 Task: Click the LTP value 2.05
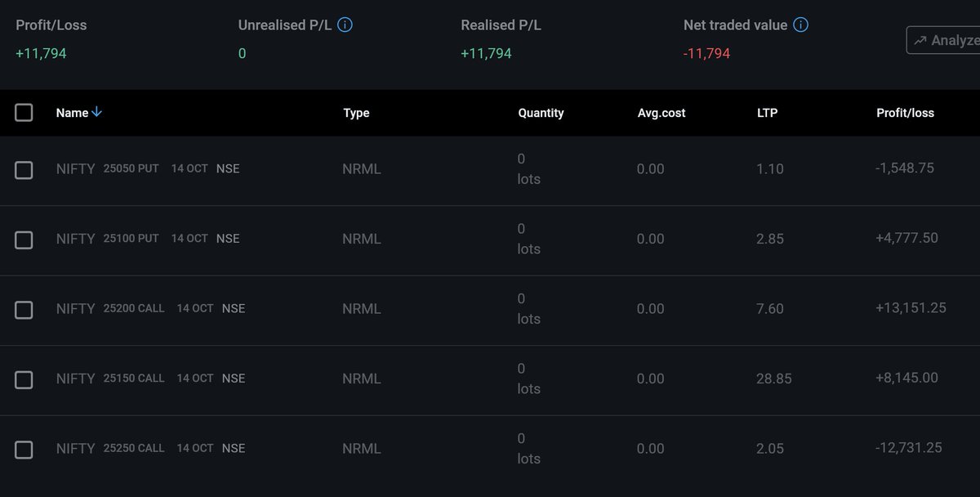[770, 449]
